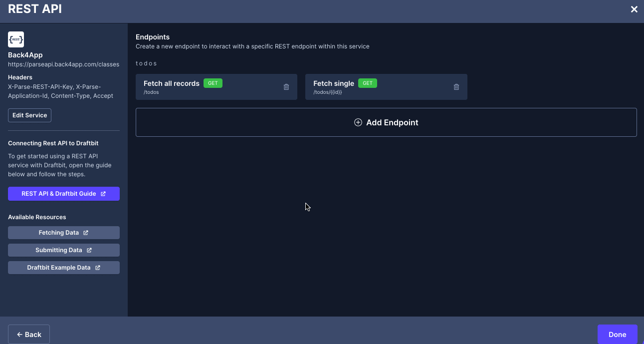Screen dimensions: 644x344
Task: Open the Submitting Data resource
Action: pos(64,250)
